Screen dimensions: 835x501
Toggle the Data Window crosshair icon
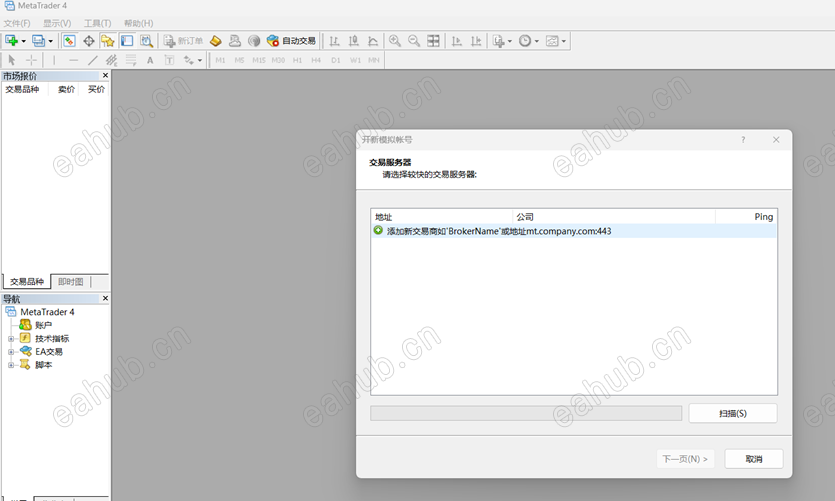click(89, 40)
